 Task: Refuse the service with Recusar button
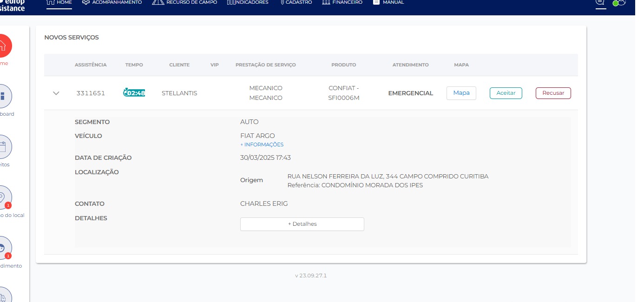(x=553, y=93)
